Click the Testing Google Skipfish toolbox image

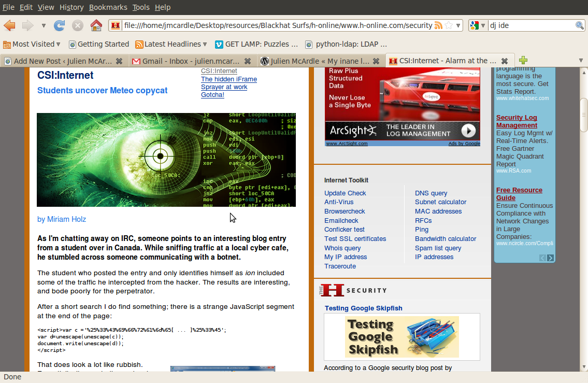(402, 337)
